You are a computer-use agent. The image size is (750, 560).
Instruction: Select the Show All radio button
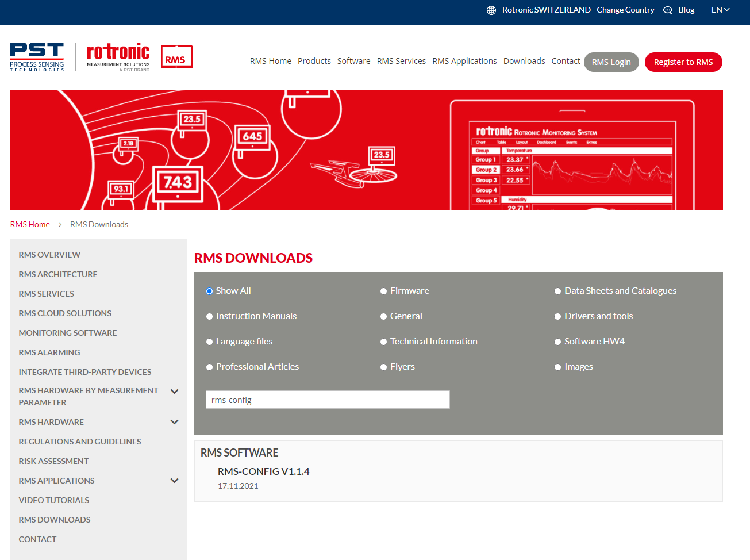tap(209, 291)
